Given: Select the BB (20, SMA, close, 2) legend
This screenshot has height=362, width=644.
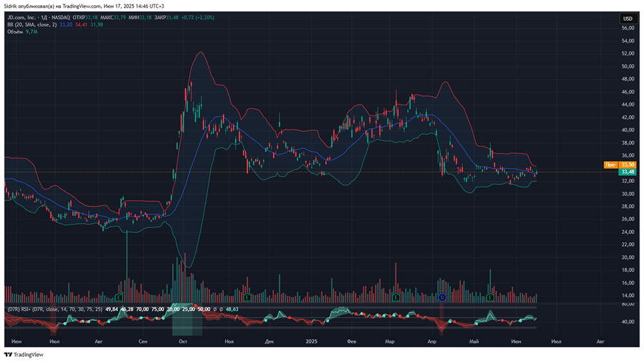Looking at the screenshot, I should point(32,24).
